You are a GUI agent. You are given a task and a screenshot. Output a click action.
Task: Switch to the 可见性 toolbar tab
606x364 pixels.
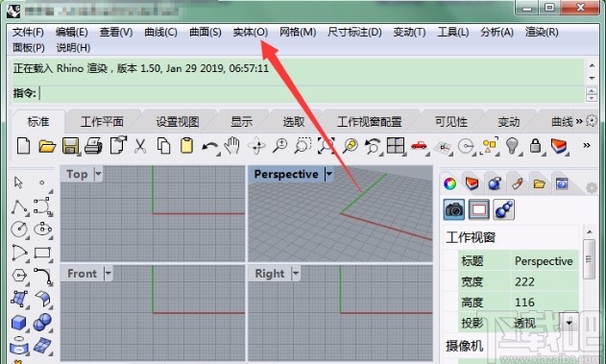coord(451,122)
